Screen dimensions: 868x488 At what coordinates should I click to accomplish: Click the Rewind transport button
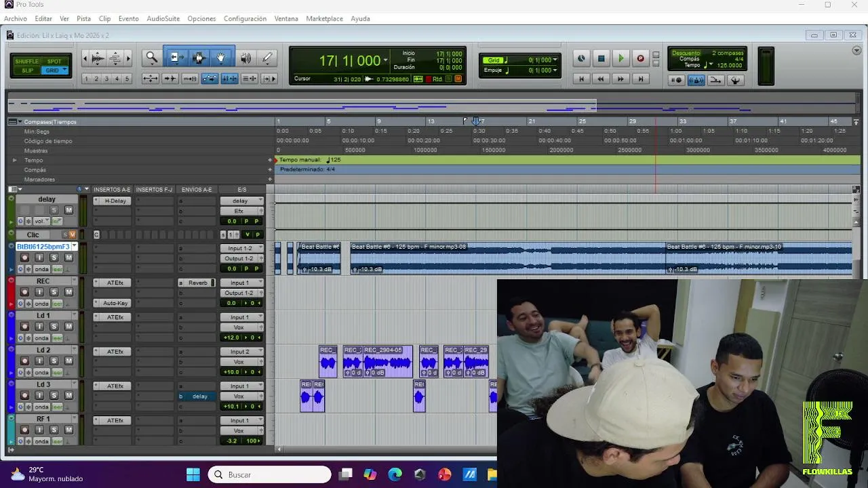tap(601, 79)
